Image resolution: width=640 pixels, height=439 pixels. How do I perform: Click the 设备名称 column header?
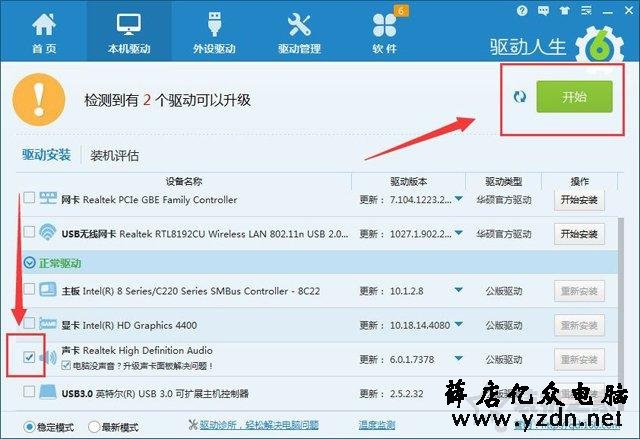click(x=184, y=182)
